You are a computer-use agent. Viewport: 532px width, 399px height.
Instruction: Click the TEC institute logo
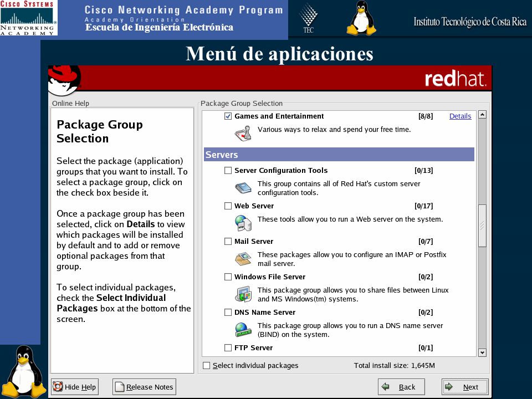pyautogui.click(x=309, y=18)
